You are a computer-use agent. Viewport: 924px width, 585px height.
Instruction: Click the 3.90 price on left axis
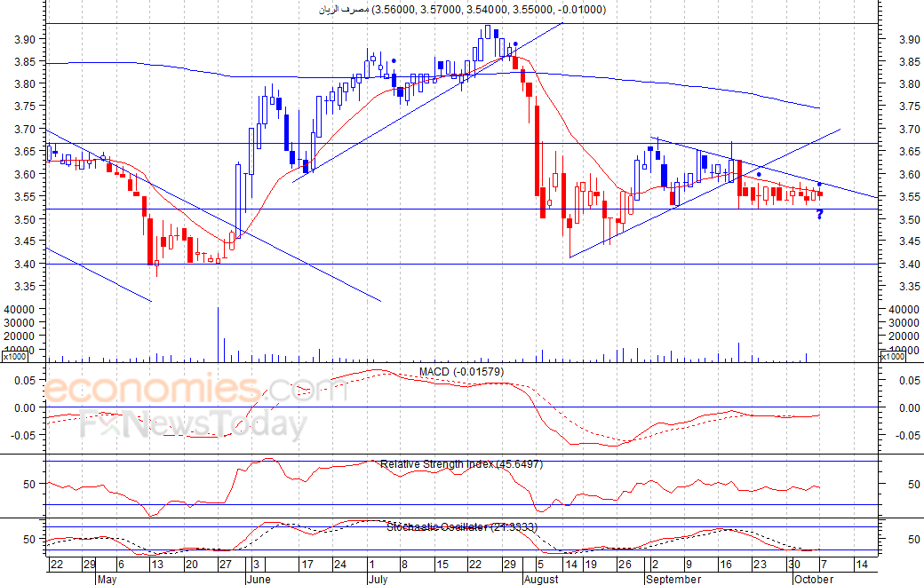pos(26,39)
